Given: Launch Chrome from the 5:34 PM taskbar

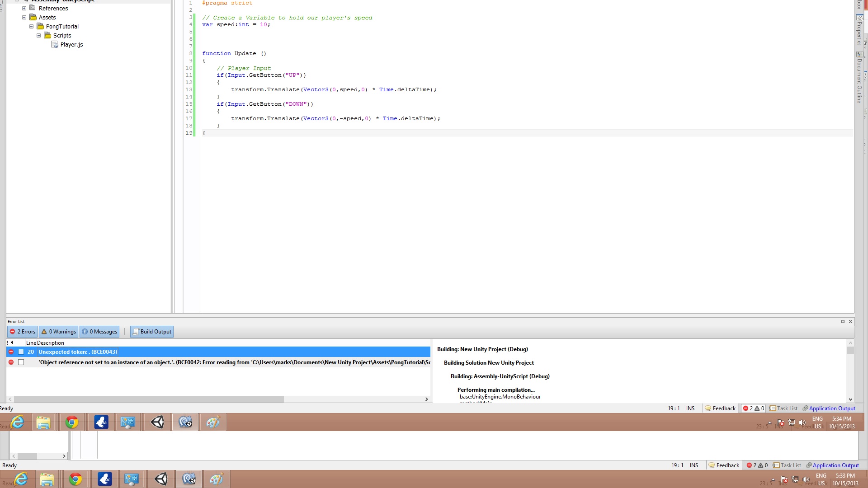Looking at the screenshot, I should coord(72,422).
